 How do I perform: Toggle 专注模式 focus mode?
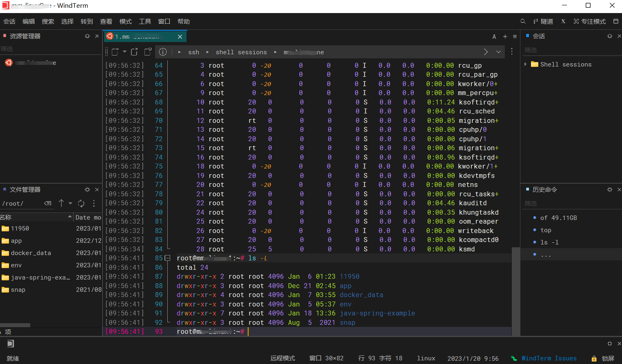click(x=589, y=22)
